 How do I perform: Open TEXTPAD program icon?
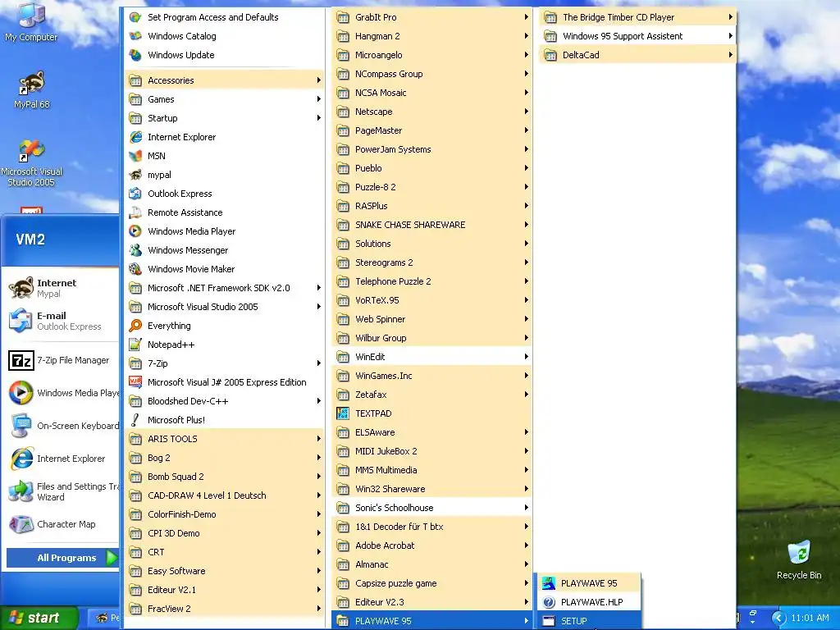343,413
